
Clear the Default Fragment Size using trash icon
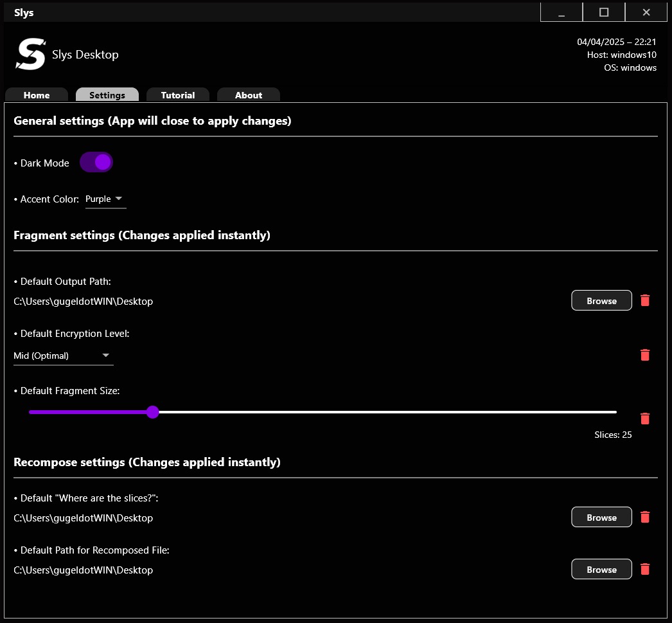645,419
